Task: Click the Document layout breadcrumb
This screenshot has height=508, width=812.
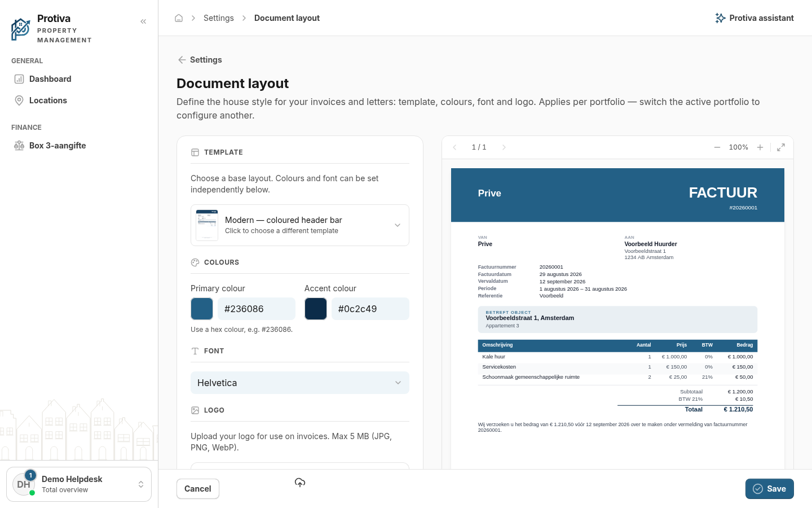Action: (x=287, y=18)
